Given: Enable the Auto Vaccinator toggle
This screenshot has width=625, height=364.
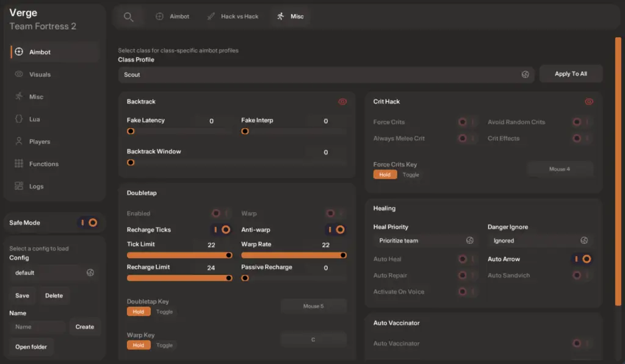Looking at the screenshot, I should [582, 343].
